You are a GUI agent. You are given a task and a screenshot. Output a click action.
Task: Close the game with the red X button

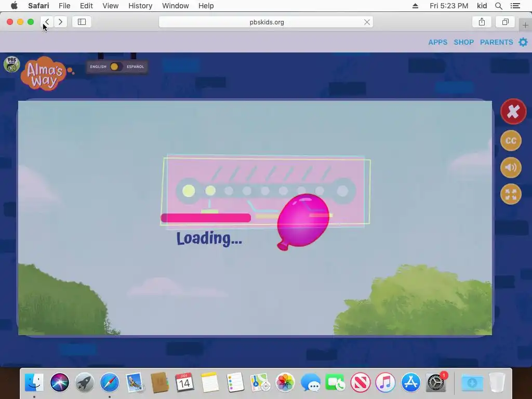click(x=513, y=111)
